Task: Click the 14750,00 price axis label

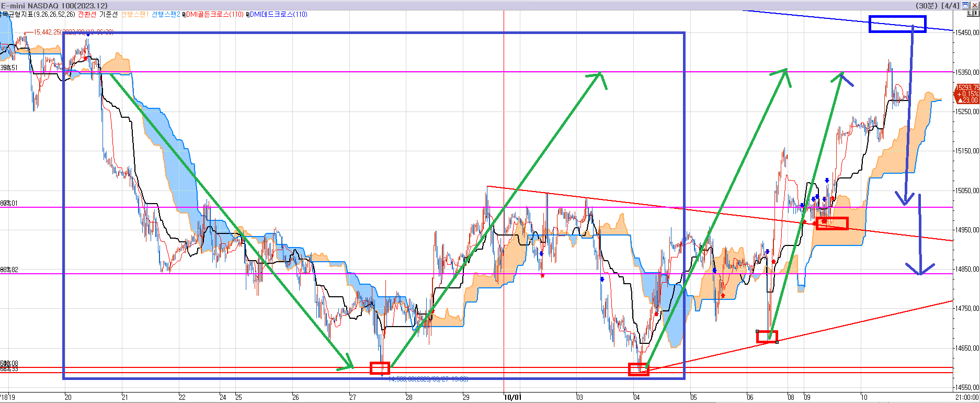Action: coord(967,308)
